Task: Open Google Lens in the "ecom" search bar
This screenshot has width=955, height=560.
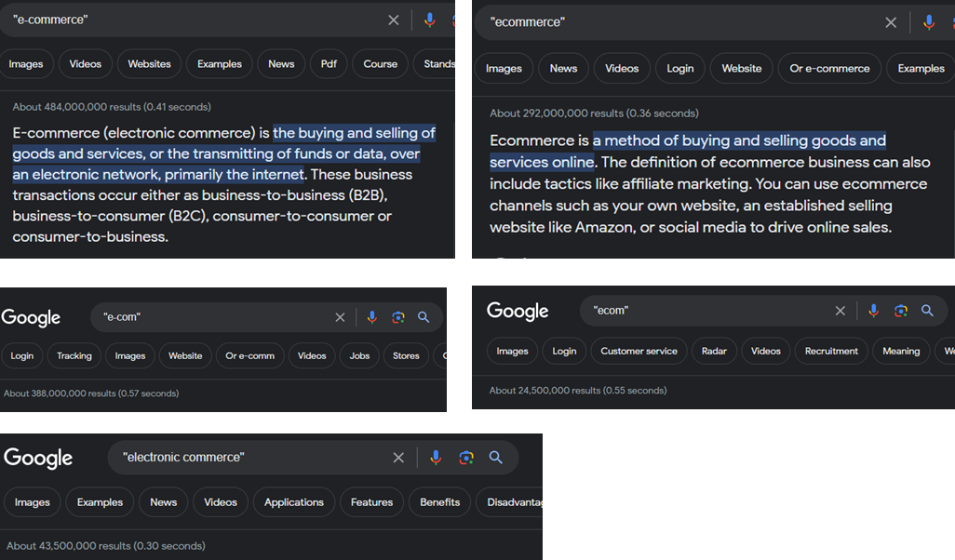Action: tap(900, 311)
